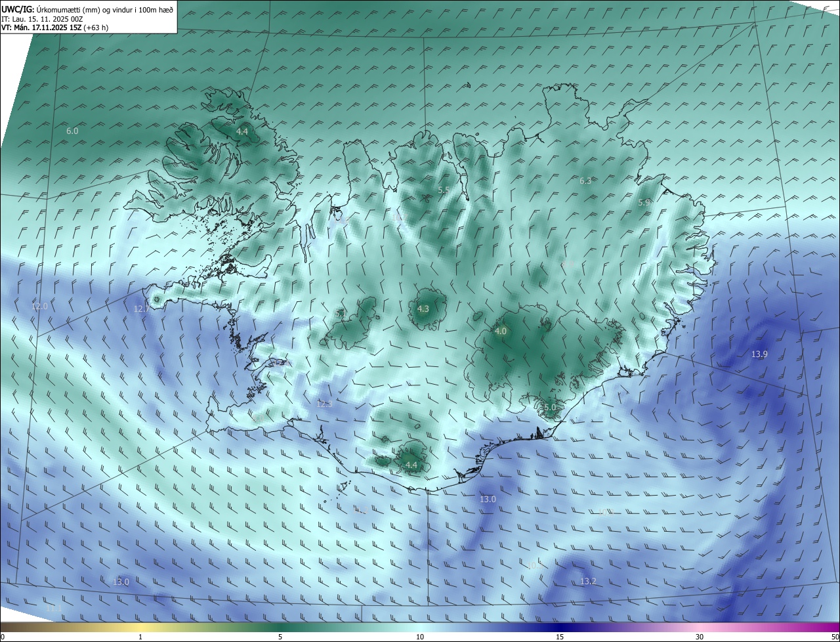Click the legend label 0
Screen dimensions: 840x642
(3, 637)
